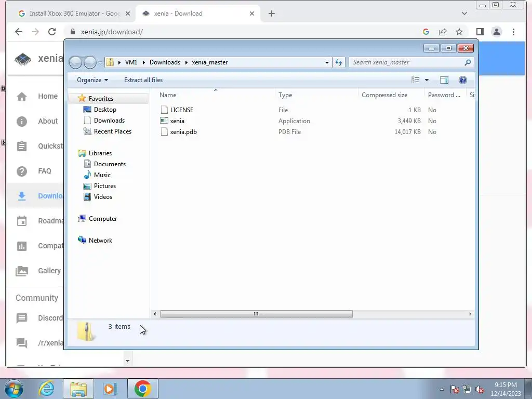Click the Explorer help icon
532x399 pixels.
coord(462,79)
